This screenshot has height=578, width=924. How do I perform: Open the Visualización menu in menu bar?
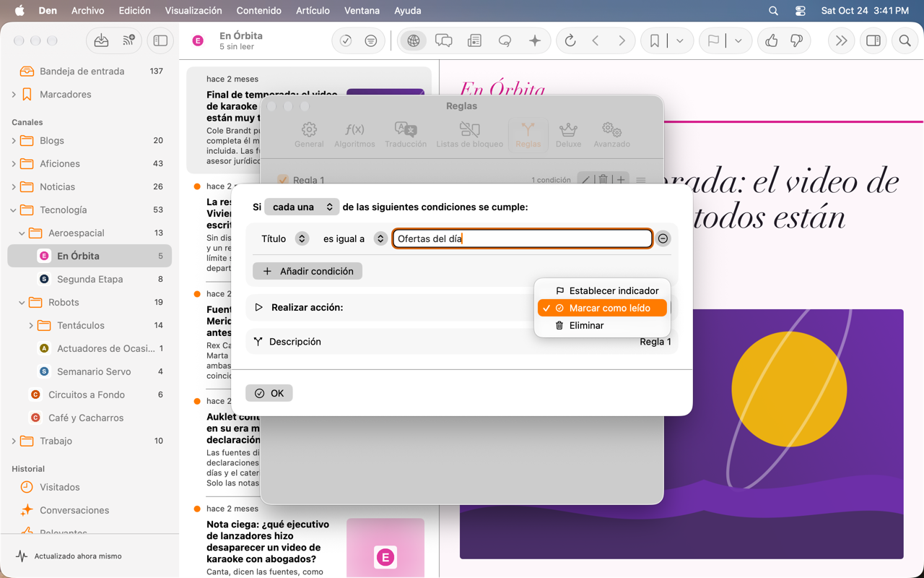click(193, 11)
